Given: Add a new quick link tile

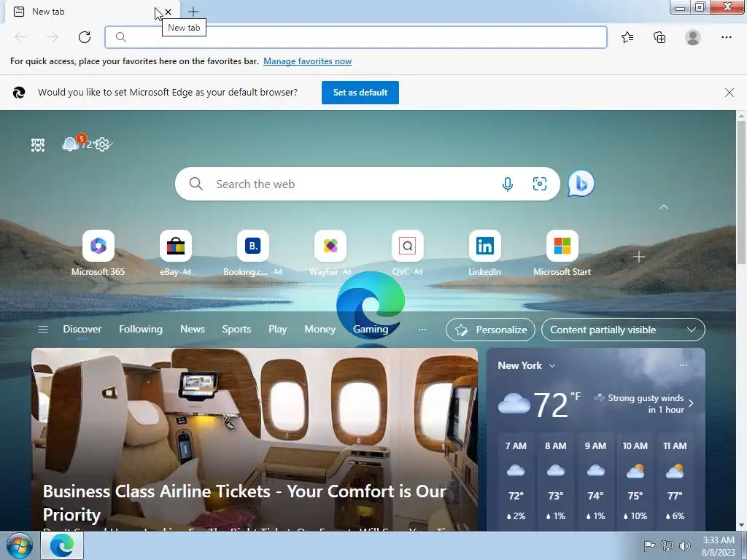Looking at the screenshot, I should click(639, 257).
